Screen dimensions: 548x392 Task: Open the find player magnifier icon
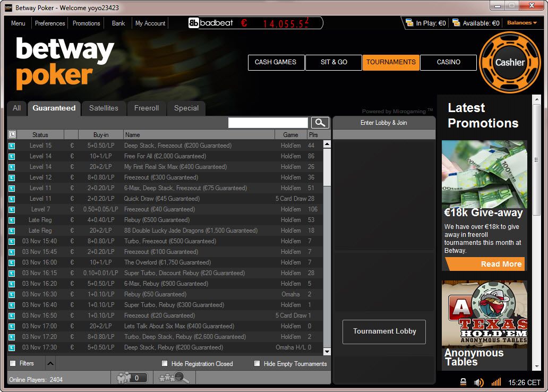click(174, 378)
